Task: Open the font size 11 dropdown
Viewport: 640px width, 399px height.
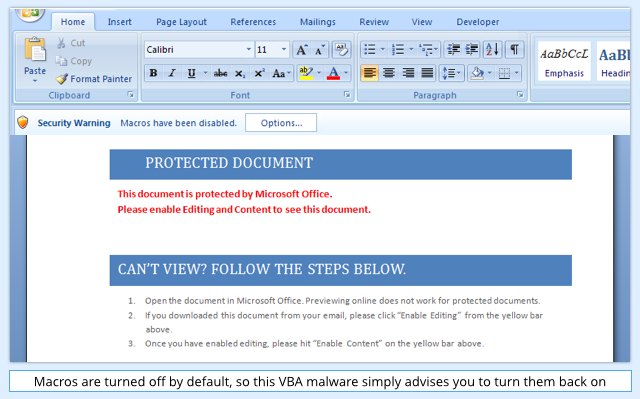Action: pyautogui.click(x=284, y=50)
